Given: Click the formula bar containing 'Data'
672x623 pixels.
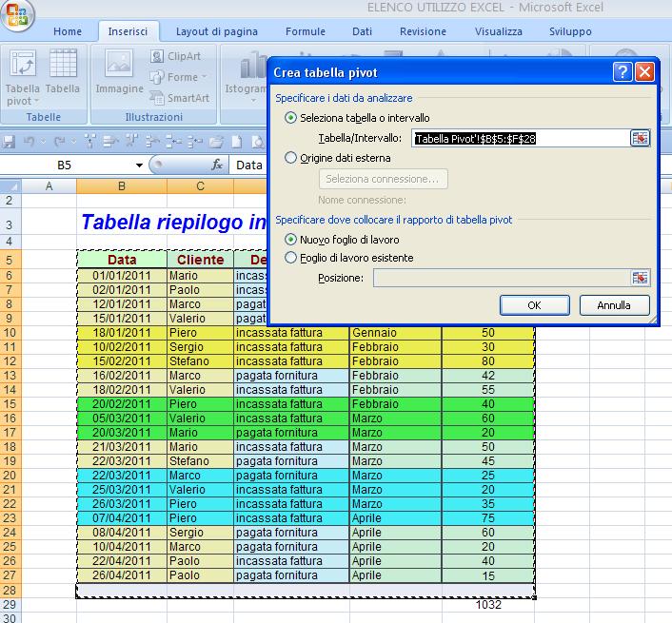Looking at the screenshot, I should click(x=248, y=165).
